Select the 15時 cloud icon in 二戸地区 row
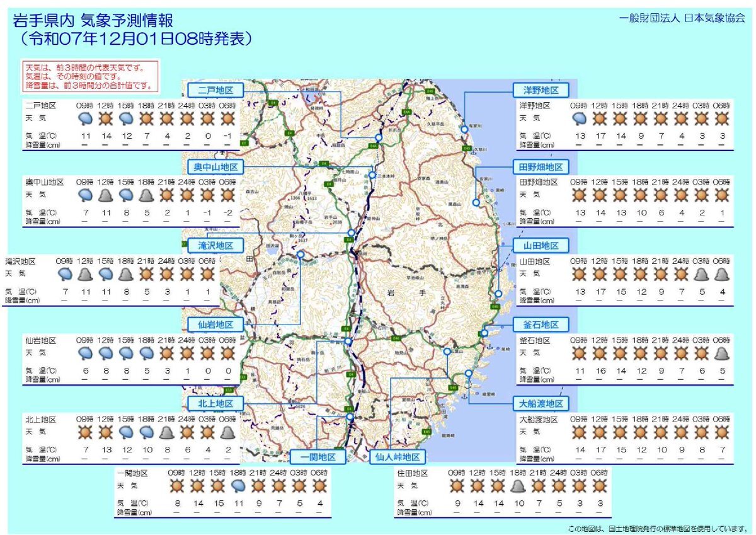756x535 pixels. pos(126,118)
